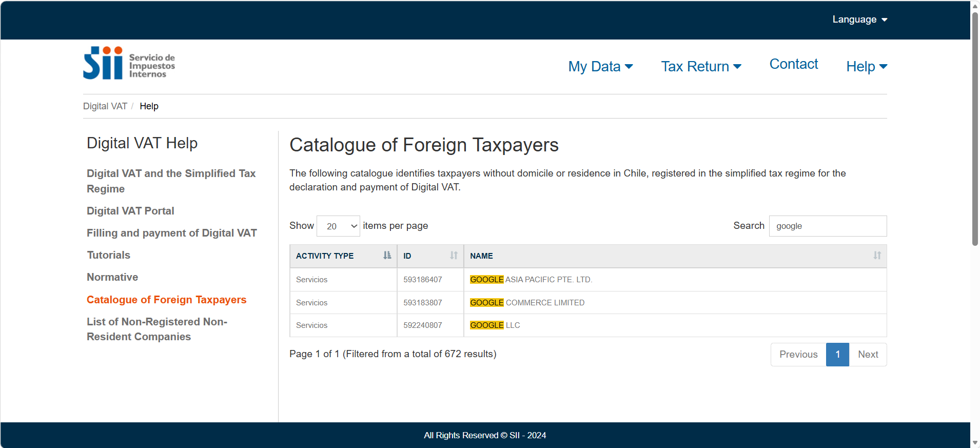This screenshot has height=448, width=980.
Task: Select GOOGLE ASIA PACIFIC PTE. LTD. cell
Action: pyautogui.click(x=675, y=280)
